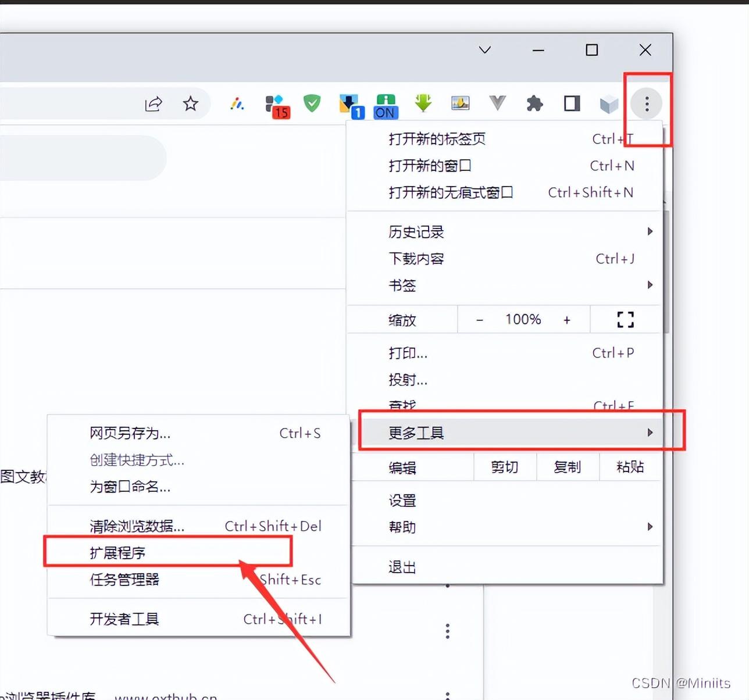Bookmark this page with the star icon

(190, 104)
